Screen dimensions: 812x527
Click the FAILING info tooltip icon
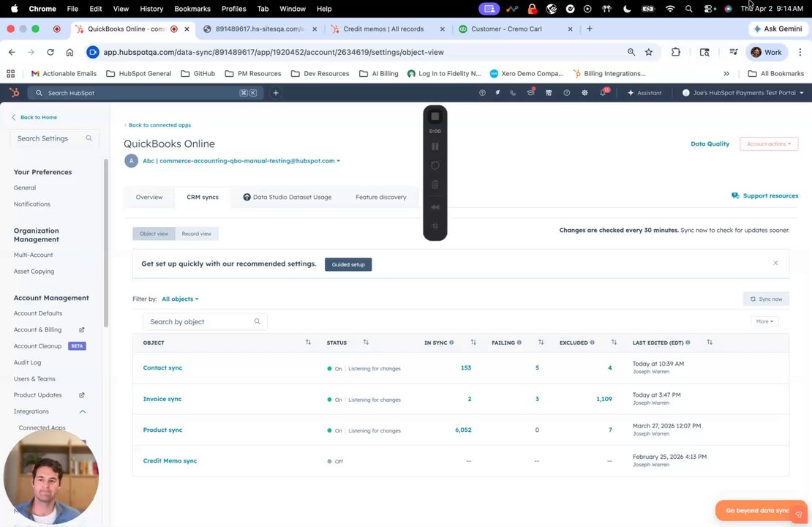point(519,343)
